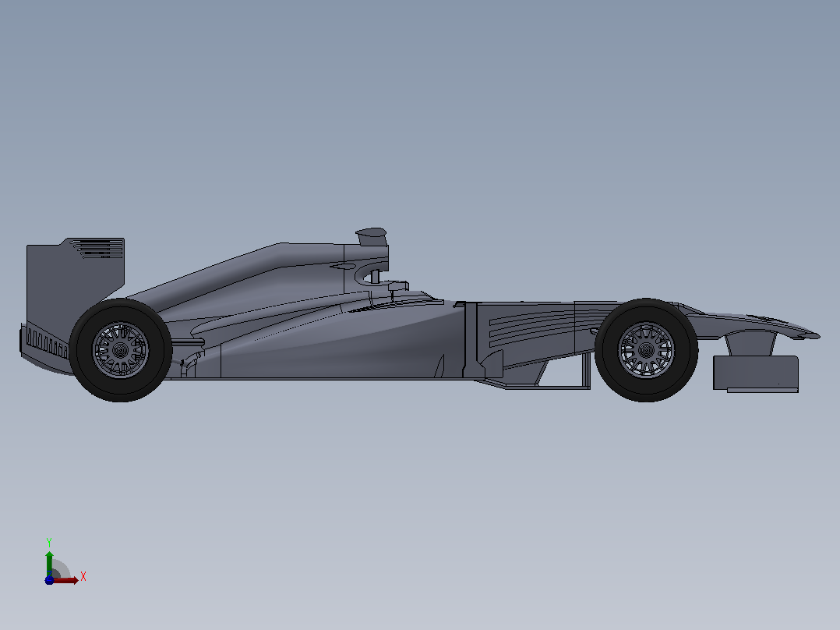The image size is (840, 630).
Task: Click the red X axis of the triad
Action: tap(65, 580)
